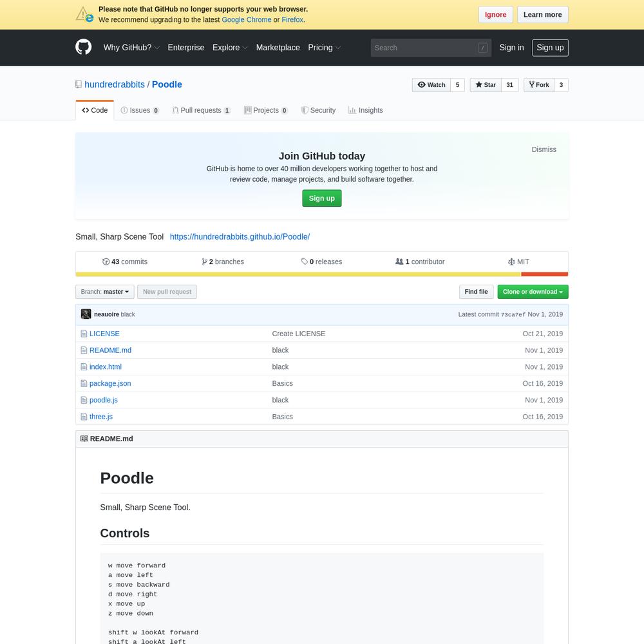644x644 pixels.
Task: Click the browser warning icon
Action: pos(84,14)
